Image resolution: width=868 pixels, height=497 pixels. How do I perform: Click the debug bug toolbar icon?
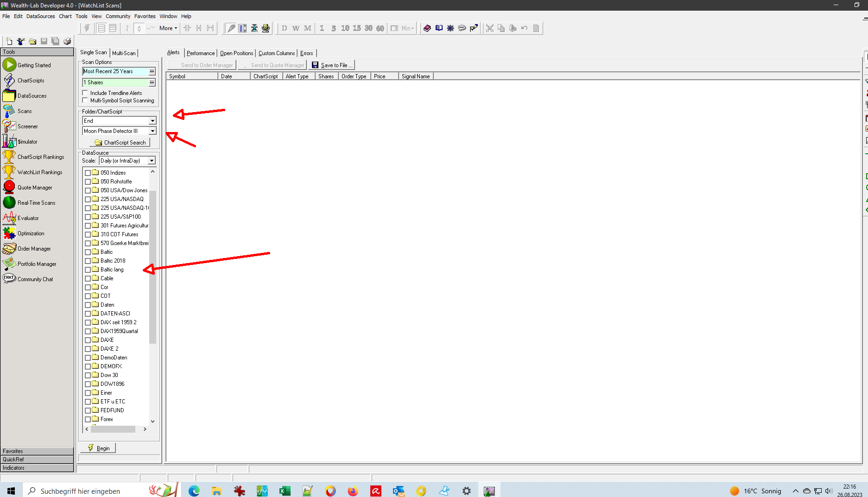click(x=254, y=28)
